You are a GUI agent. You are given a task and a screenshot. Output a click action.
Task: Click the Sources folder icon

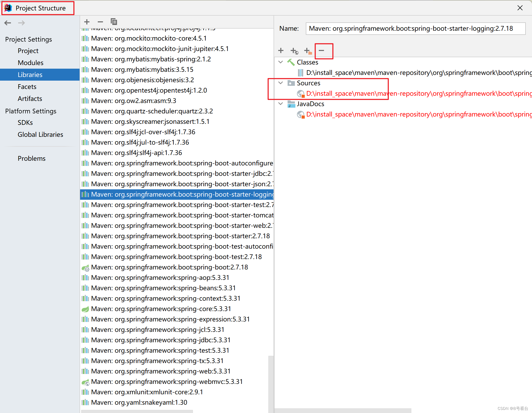pyautogui.click(x=291, y=83)
